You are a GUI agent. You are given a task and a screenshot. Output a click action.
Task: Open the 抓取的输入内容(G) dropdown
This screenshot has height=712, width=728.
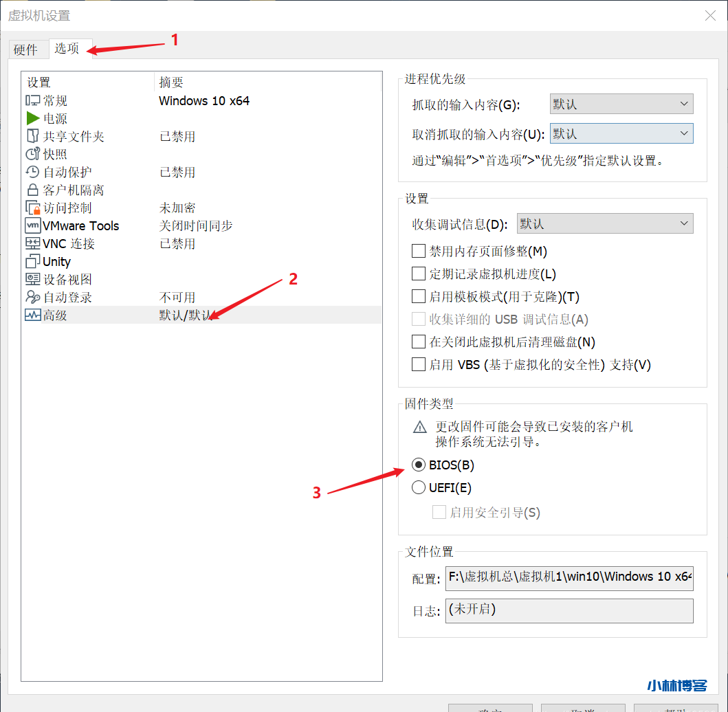(621, 104)
